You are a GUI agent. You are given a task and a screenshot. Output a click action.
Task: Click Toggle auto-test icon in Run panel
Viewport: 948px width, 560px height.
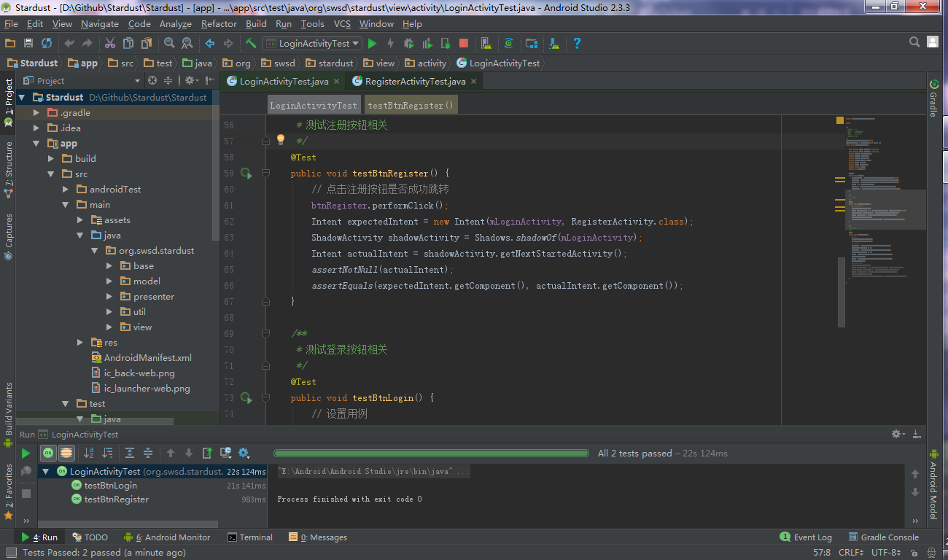[x=26, y=472]
